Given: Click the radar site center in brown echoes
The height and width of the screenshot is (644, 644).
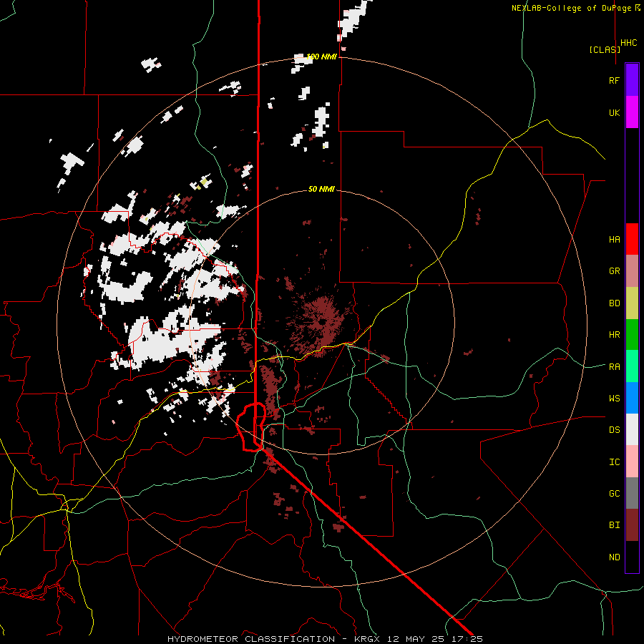Looking at the screenshot, I should click(322, 322).
